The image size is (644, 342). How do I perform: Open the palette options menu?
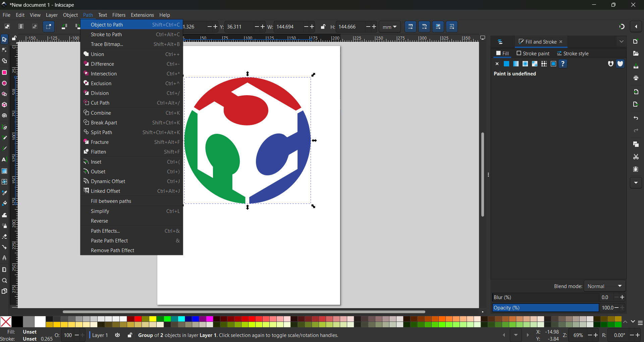click(x=640, y=323)
